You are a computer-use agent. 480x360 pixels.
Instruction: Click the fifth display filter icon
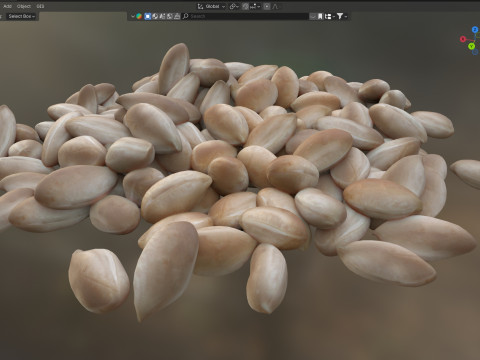(x=177, y=16)
